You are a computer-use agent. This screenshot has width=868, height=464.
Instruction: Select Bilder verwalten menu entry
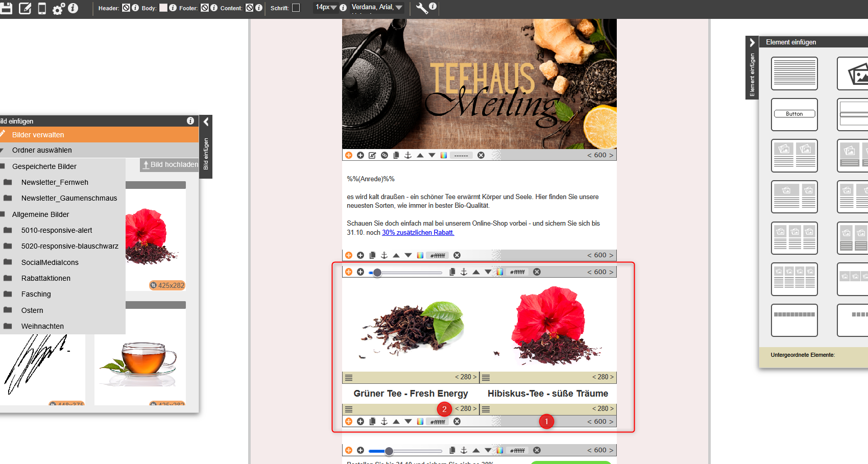[x=38, y=135]
